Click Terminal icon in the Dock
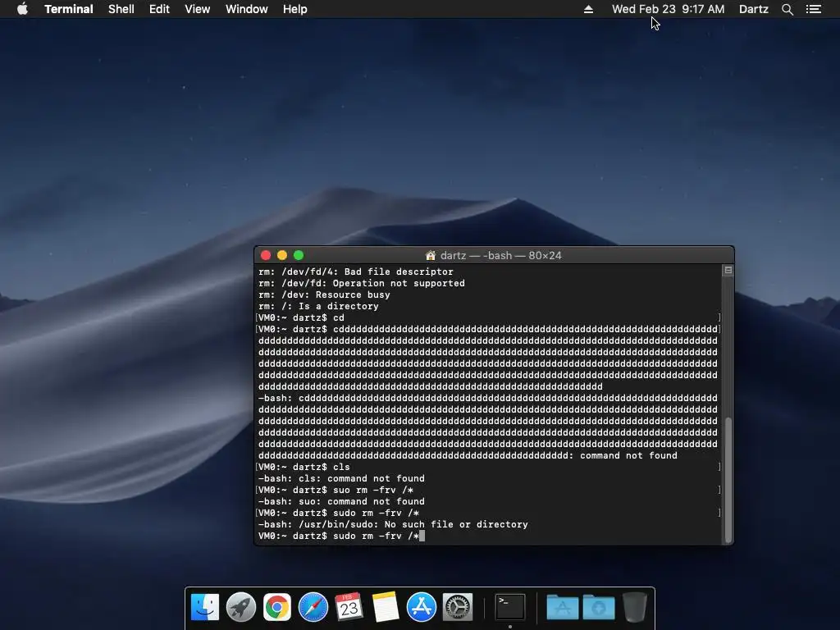The height and width of the screenshot is (630, 840). (x=510, y=608)
